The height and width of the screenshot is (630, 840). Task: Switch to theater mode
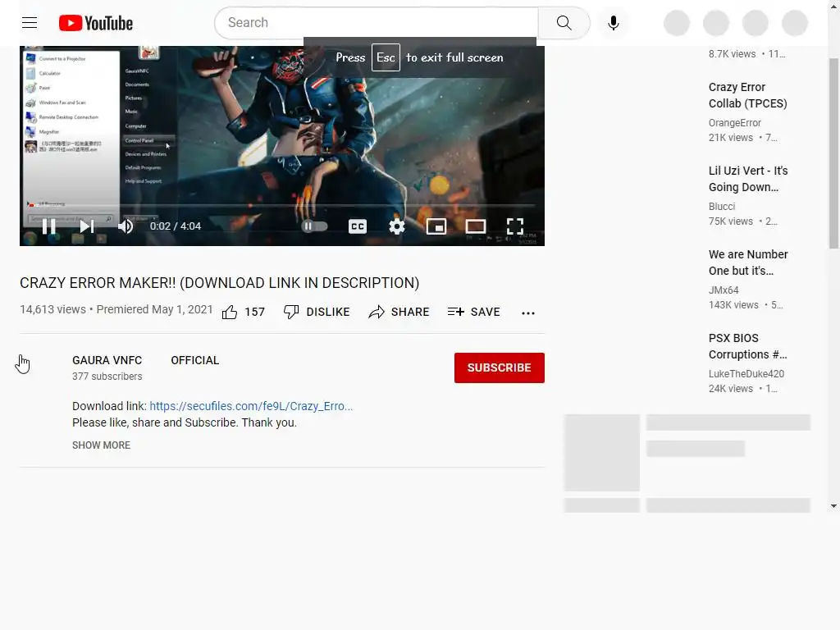click(x=476, y=226)
